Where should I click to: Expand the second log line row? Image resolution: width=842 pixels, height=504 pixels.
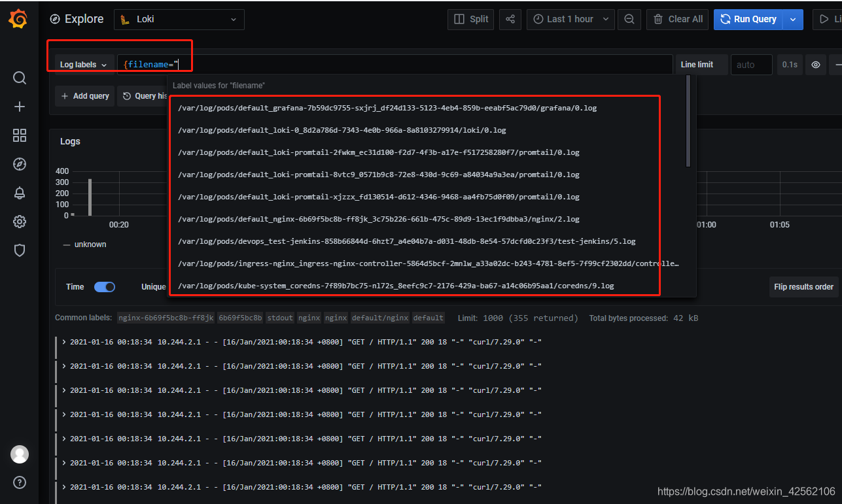[64, 366]
